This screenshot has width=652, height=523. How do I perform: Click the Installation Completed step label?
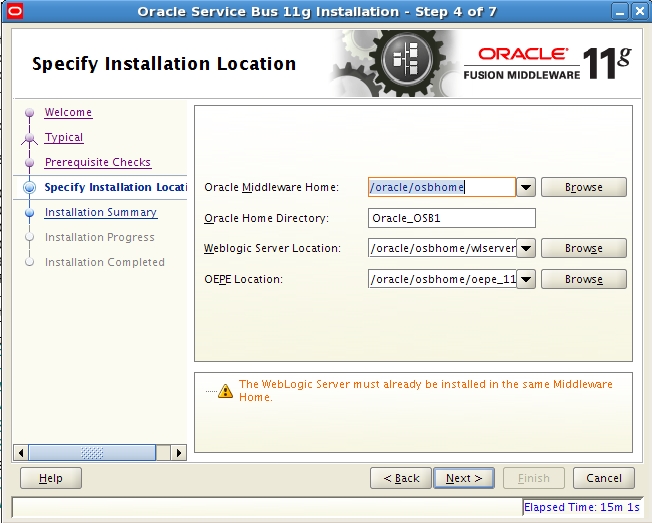tap(105, 262)
